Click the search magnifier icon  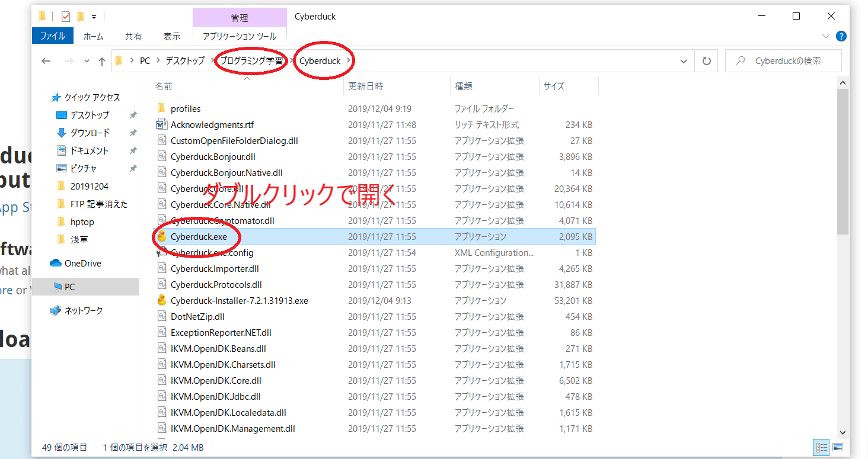(x=741, y=61)
